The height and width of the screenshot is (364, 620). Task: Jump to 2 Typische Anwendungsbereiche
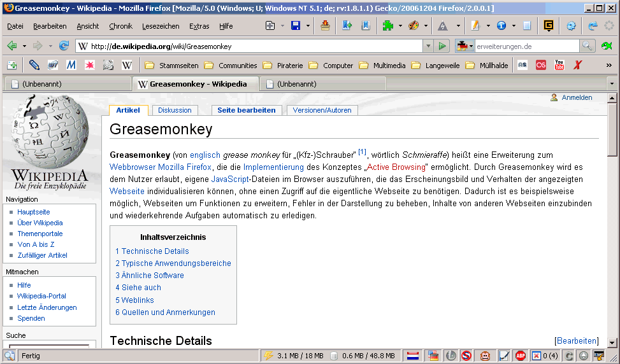tap(173, 263)
